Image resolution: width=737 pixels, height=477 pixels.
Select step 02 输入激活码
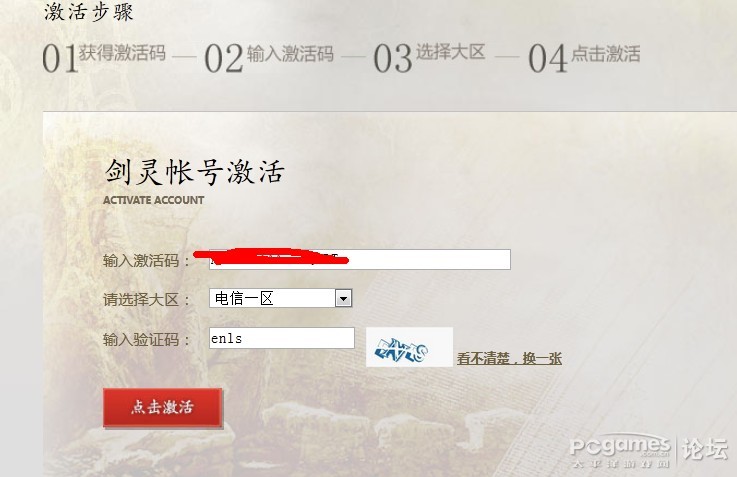pos(269,58)
